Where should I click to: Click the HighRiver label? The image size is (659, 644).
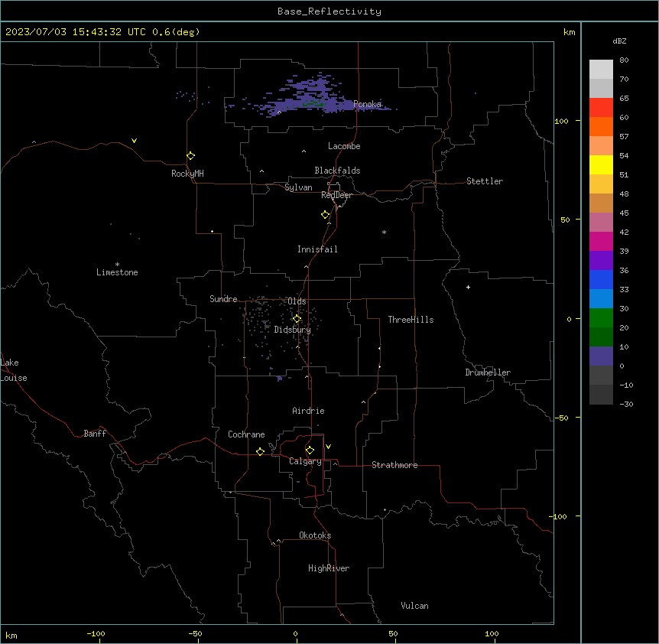click(x=329, y=568)
